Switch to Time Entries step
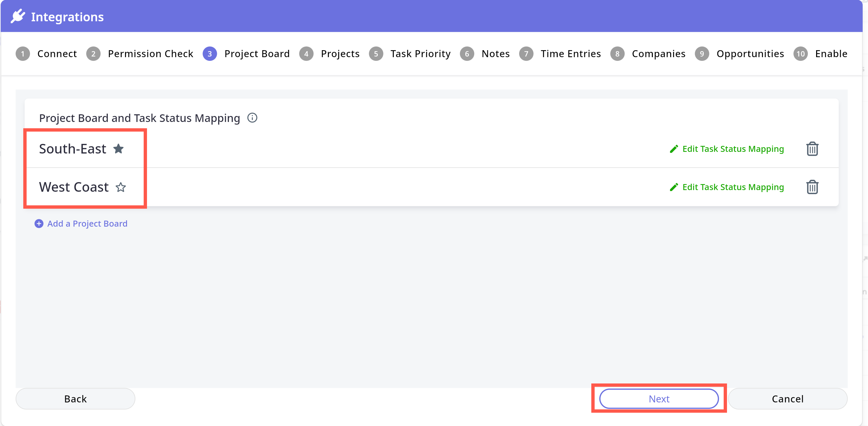This screenshot has width=868, height=426. [570, 54]
